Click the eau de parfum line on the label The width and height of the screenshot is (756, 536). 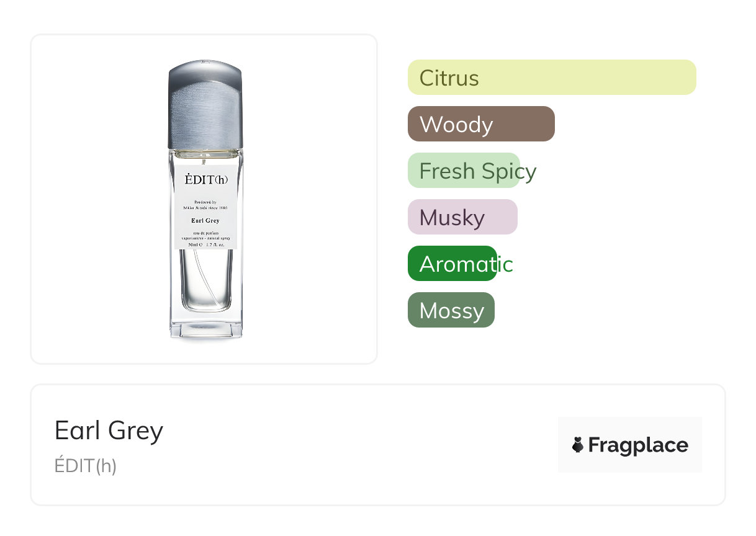tap(205, 233)
